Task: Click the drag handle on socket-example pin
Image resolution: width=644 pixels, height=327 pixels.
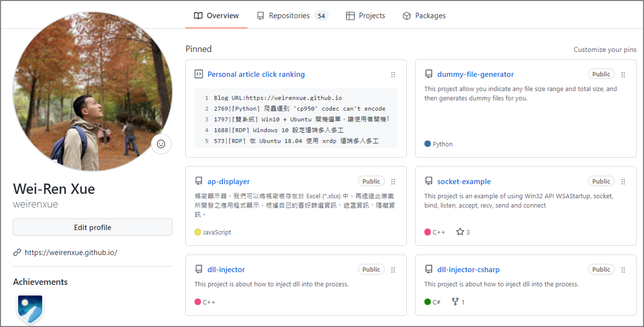Action: click(623, 182)
